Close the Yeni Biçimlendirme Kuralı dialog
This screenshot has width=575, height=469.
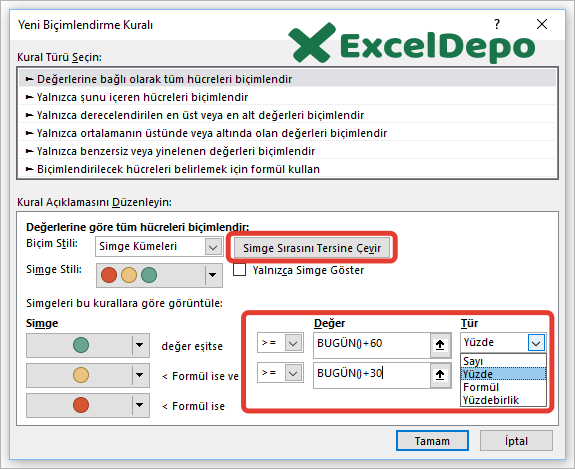(542, 24)
